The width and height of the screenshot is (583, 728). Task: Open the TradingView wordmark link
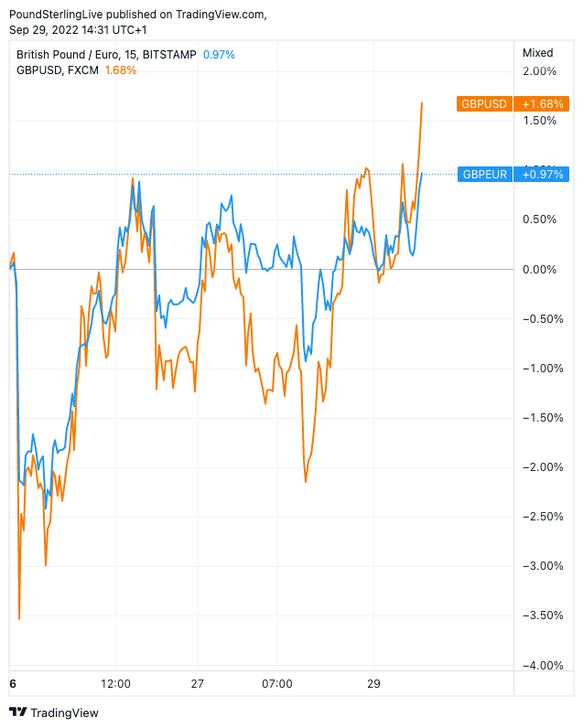pos(64,712)
